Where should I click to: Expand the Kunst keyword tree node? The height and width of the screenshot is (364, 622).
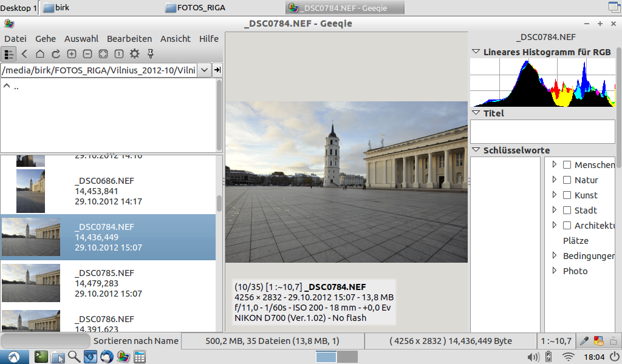pos(555,195)
